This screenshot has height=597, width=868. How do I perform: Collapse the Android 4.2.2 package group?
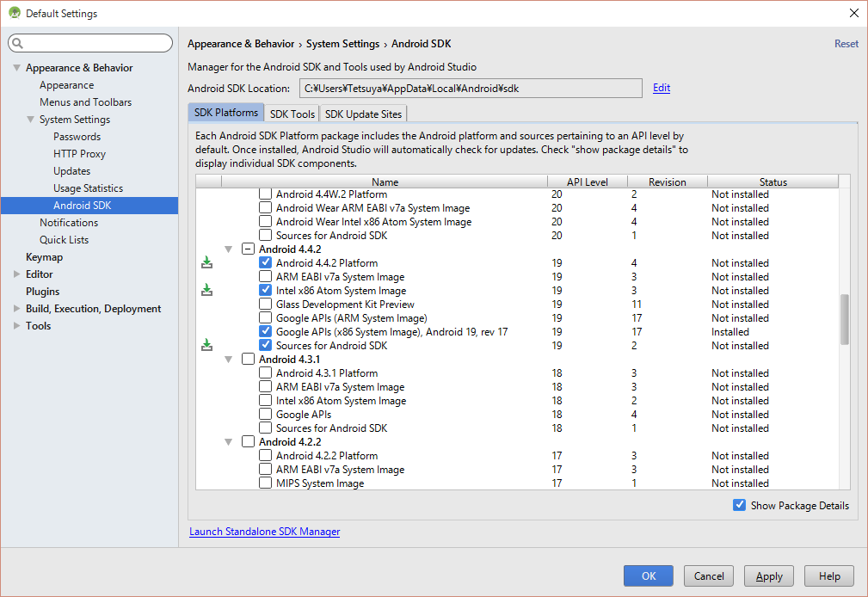tap(228, 442)
